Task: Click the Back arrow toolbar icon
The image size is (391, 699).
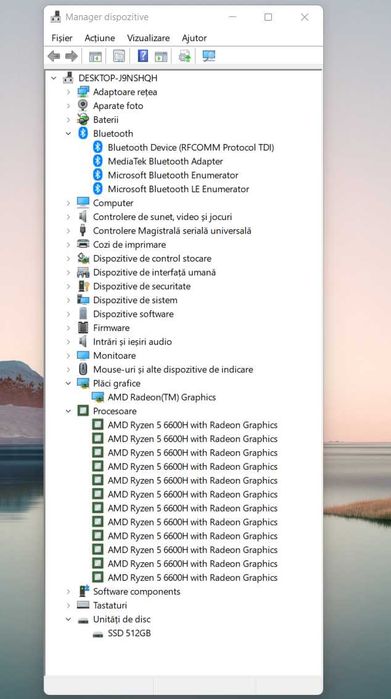Action: (x=54, y=56)
